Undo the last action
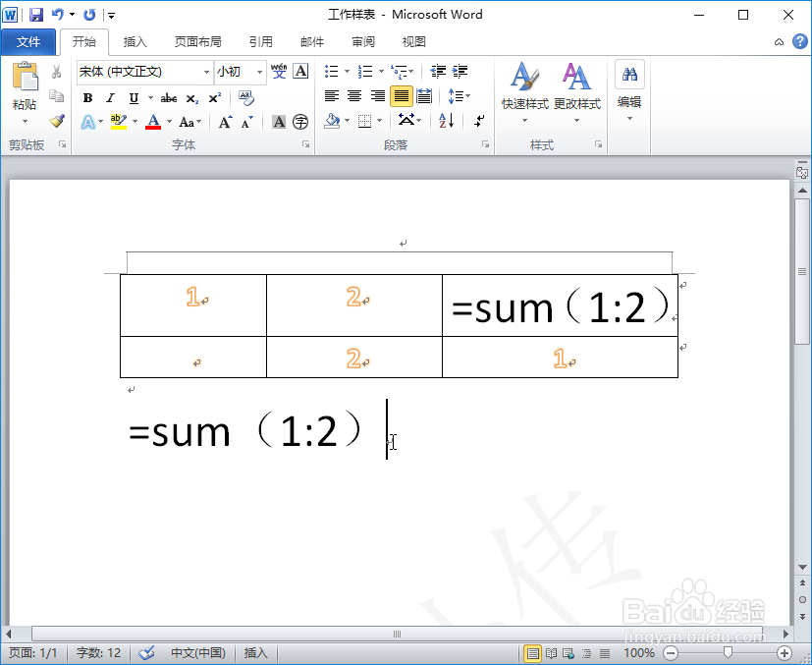The width and height of the screenshot is (812, 665). 58,15
